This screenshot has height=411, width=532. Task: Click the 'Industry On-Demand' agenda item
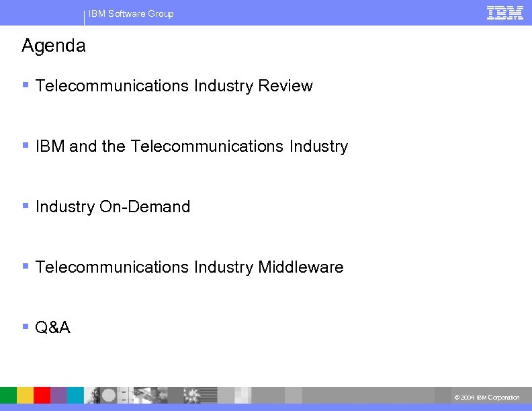(x=113, y=207)
